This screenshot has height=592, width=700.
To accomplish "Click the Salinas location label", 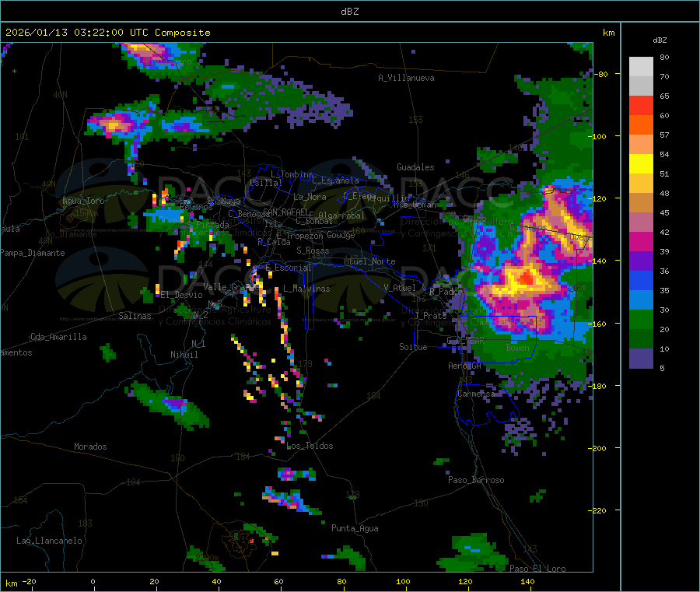I will point(135,316).
